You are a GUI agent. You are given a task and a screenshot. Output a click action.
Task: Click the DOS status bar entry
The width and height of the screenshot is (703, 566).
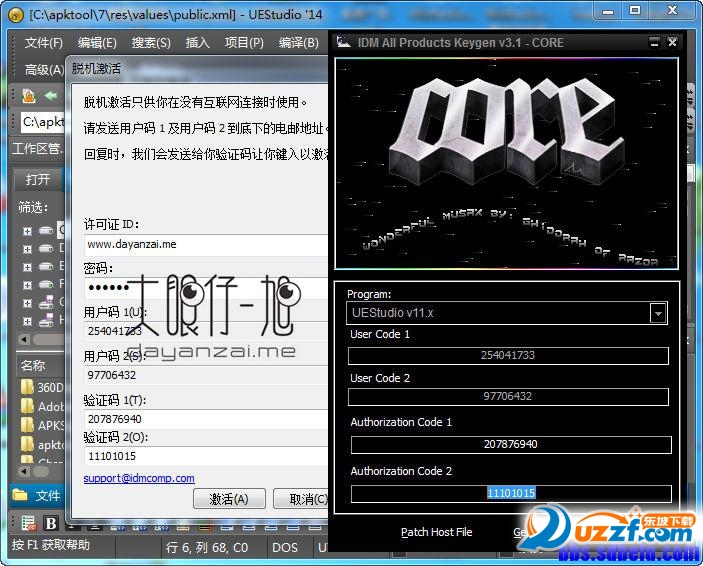285,547
